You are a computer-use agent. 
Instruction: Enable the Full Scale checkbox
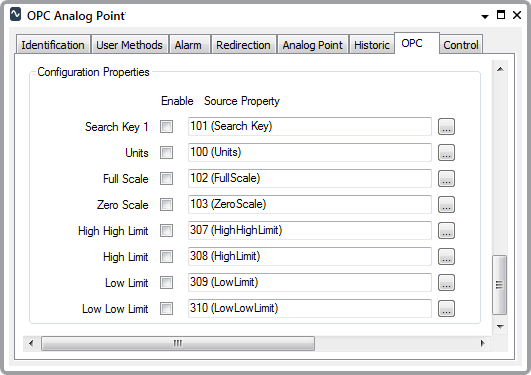[x=166, y=179]
